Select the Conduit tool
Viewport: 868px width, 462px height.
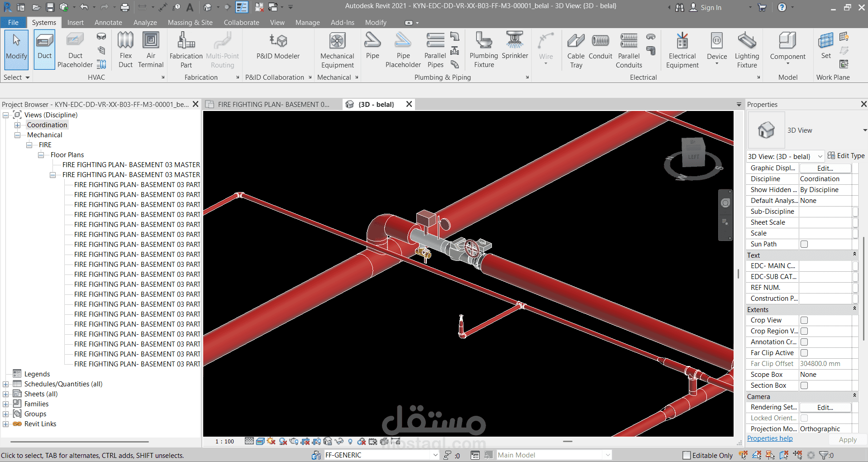(600, 46)
